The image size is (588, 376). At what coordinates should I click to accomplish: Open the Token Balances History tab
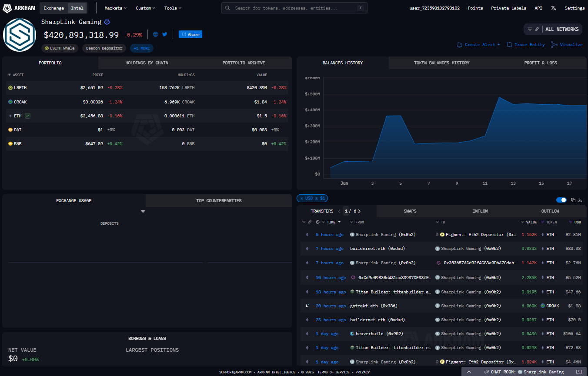click(x=441, y=63)
